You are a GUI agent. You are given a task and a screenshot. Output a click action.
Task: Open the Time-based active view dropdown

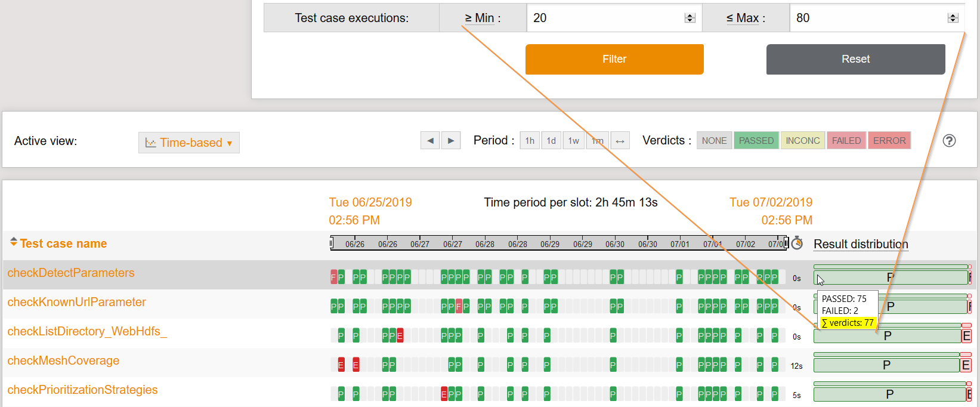point(189,143)
